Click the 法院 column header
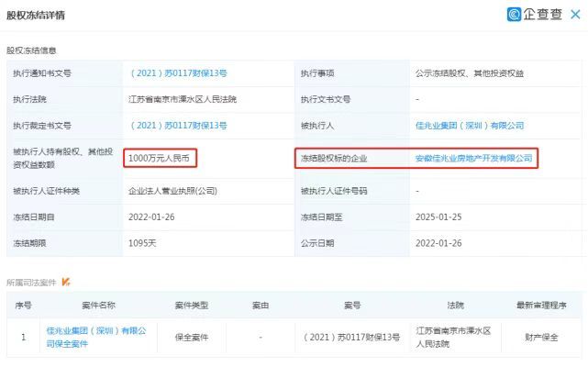The width and height of the screenshot is (588, 367). tap(456, 306)
